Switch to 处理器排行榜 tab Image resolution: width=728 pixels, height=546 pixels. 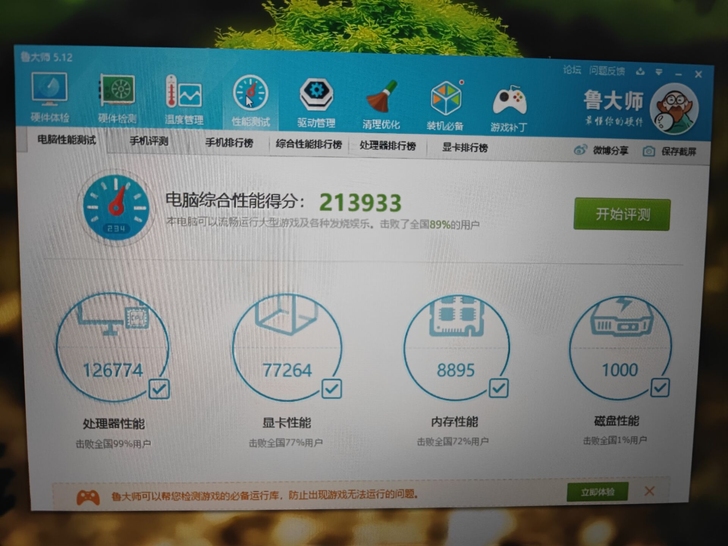coord(387,146)
